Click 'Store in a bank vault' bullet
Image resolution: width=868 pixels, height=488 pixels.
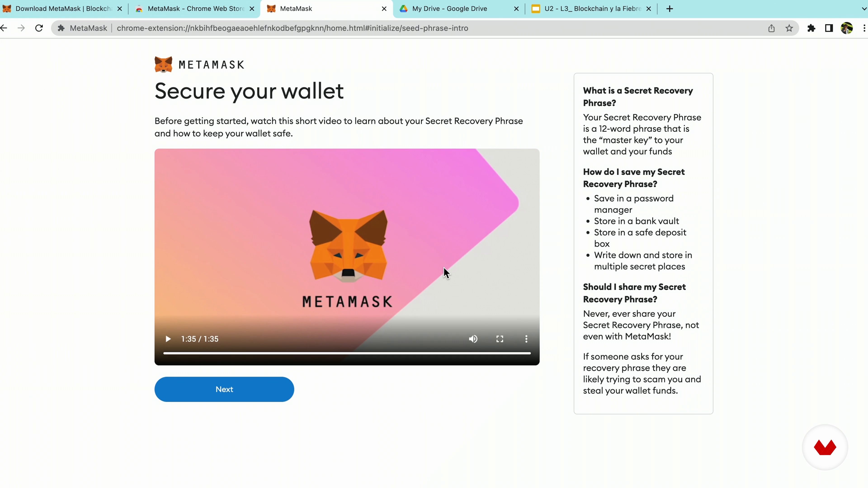[637, 221]
